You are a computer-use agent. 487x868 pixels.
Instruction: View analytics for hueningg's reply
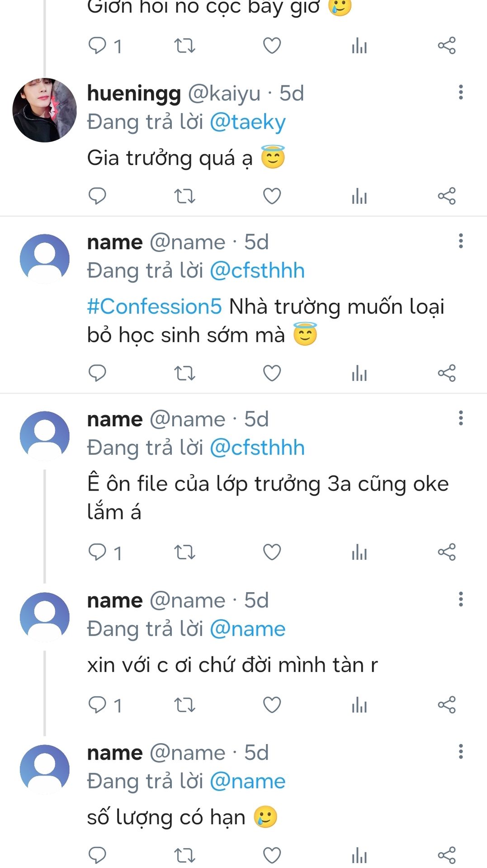[359, 196]
